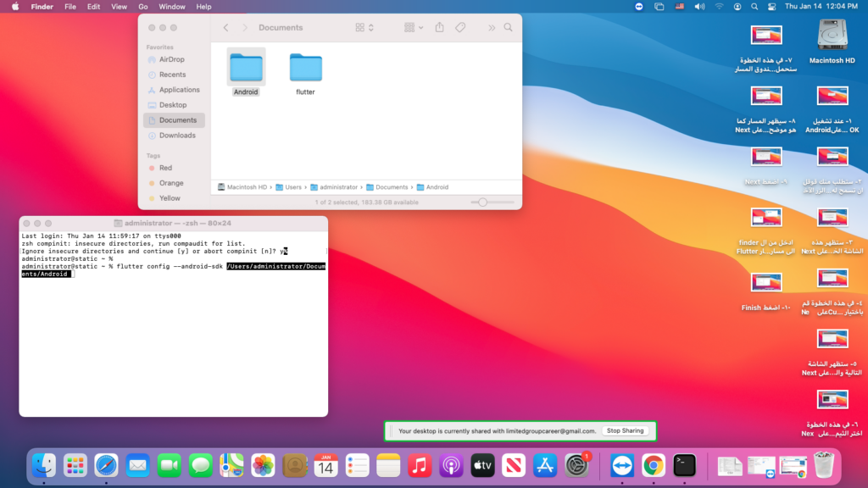The width and height of the screenshot is (868, 488).
Task: Open Apple TV in the Dock
Action: point(482,465)
